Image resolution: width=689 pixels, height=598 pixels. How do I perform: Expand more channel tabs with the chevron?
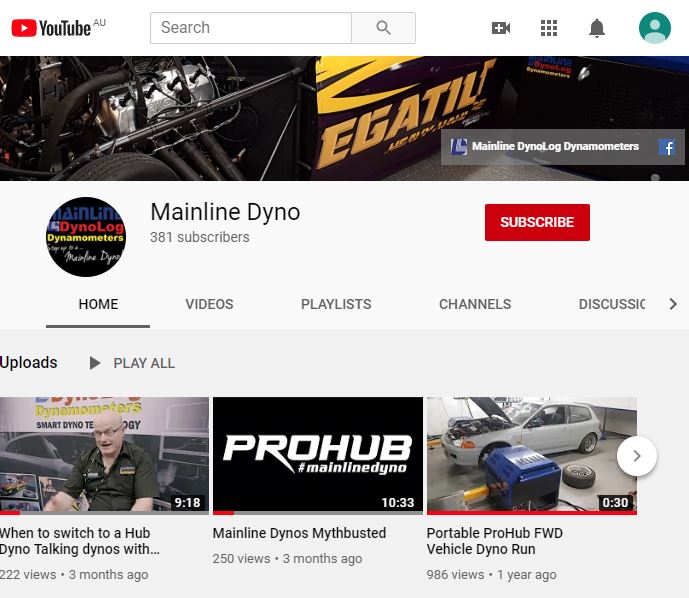tap(673, 304)
